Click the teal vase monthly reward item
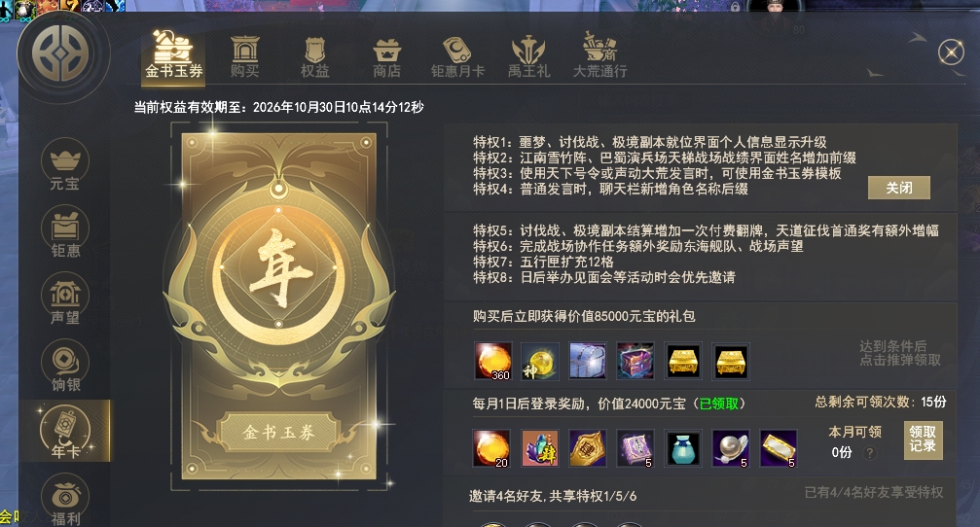The image size is (980, 527). pos(682,448)
